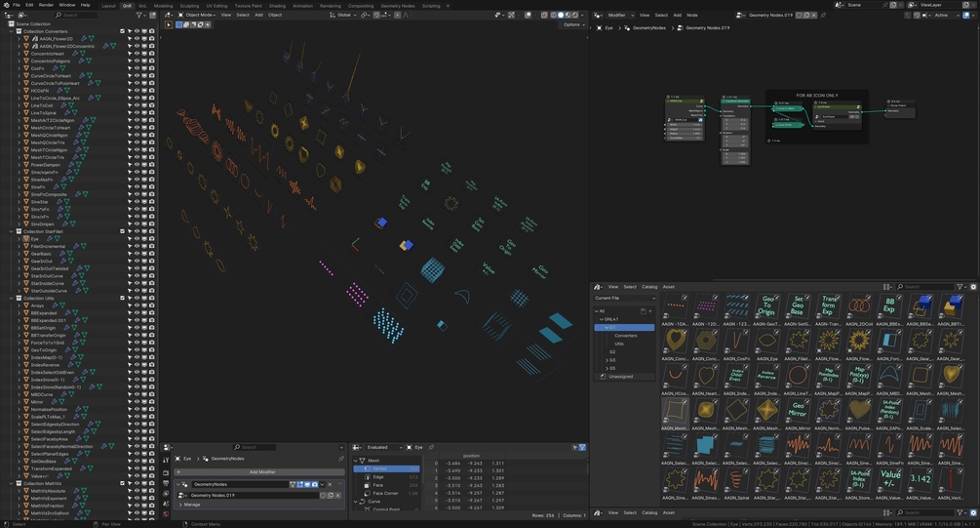Click the GeometryNodes modifier name field
Image resolution: width=980 pixels, height=528 pixels.
point(239,484)
